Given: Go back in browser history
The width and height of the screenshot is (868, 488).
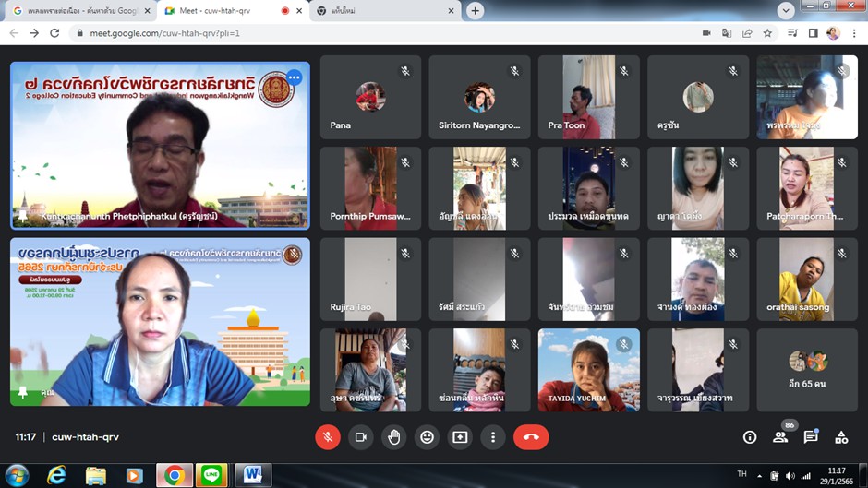Looking at the screenshot, I should (14, 33).
